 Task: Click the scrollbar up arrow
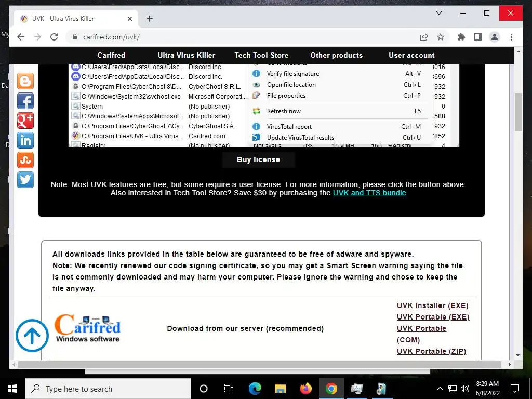(518, 51)
